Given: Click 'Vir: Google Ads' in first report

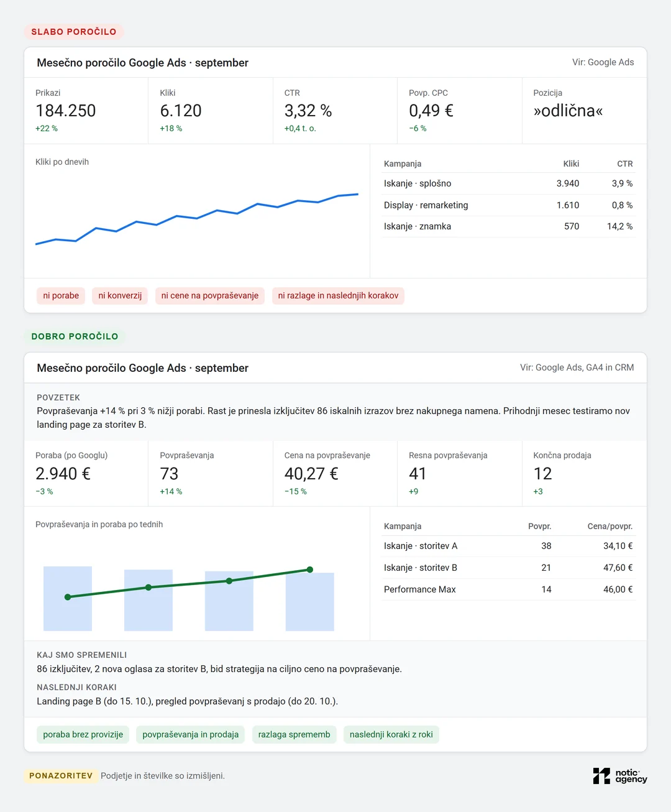Looking at the screenshot, I should tap(603, 62).
